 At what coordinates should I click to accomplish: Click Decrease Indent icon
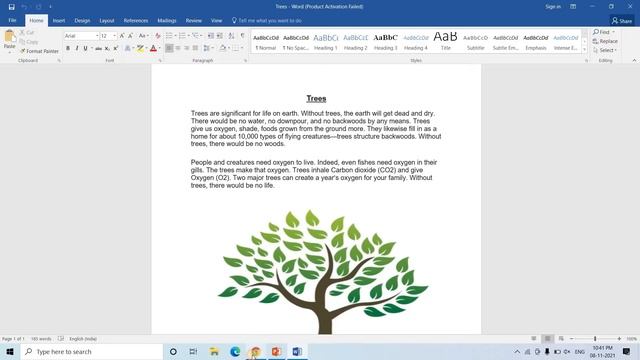tap(211, 36)
